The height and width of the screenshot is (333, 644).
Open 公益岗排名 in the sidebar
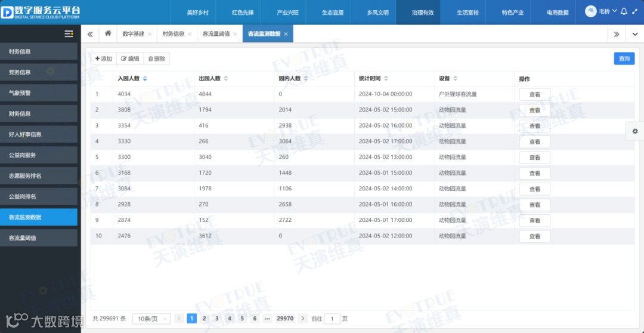point(39,196)
